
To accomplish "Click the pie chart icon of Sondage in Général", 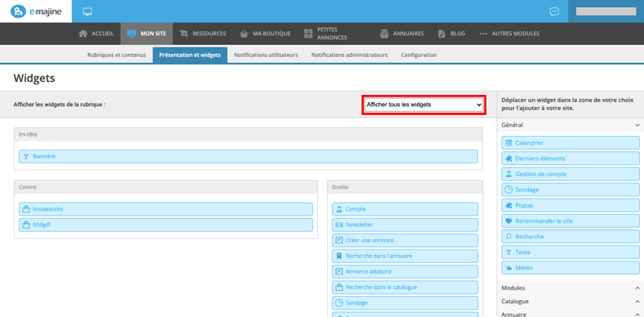I will tap(509, 190).
